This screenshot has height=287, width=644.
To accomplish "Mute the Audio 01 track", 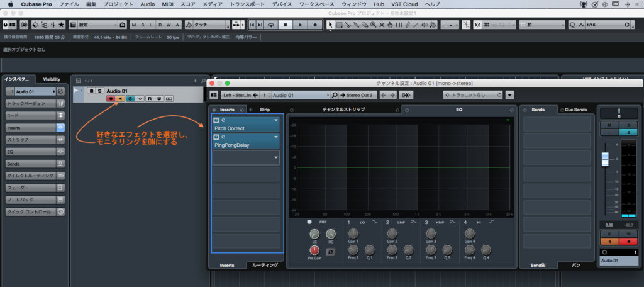I will 91,91.
